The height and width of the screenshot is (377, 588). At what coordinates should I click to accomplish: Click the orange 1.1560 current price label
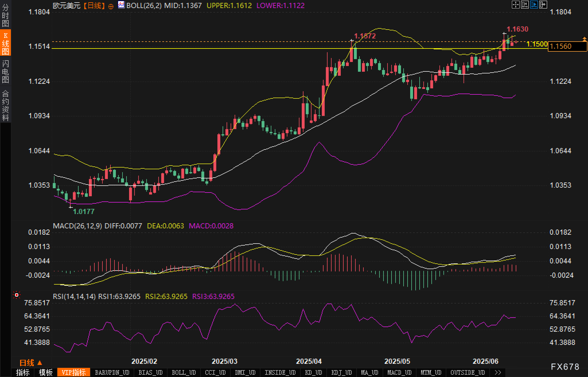[x=567, y=46]
